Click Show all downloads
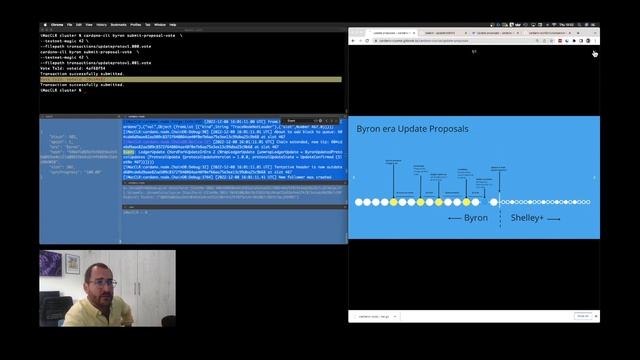640x360 pixels. coord(583,316)
